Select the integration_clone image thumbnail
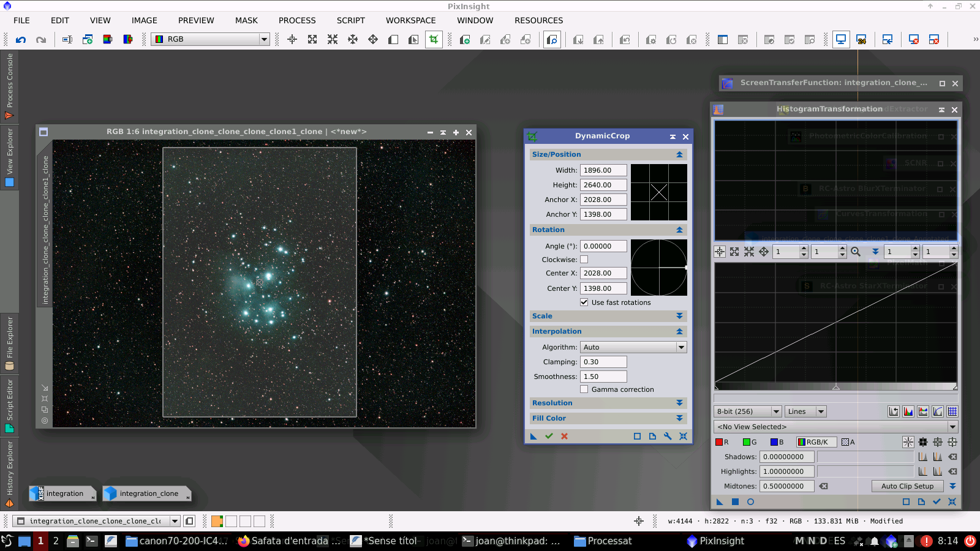This screenshot has width=980, height=551. (146, 493)
